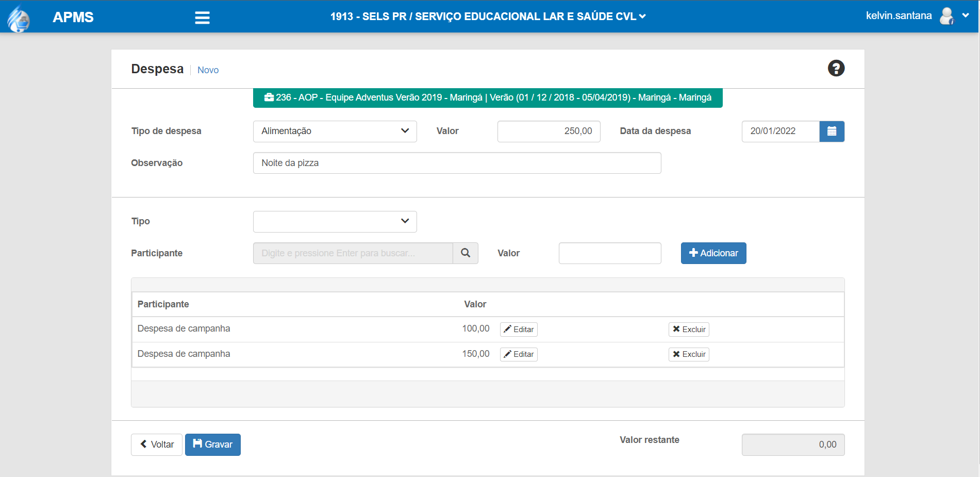Click the Participante column header
The height and width of the screenshot is (477, 980).
point(163,304)
